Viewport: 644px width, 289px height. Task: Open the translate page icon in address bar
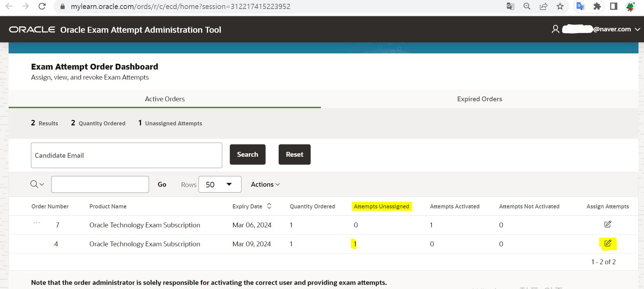point(511,6)
